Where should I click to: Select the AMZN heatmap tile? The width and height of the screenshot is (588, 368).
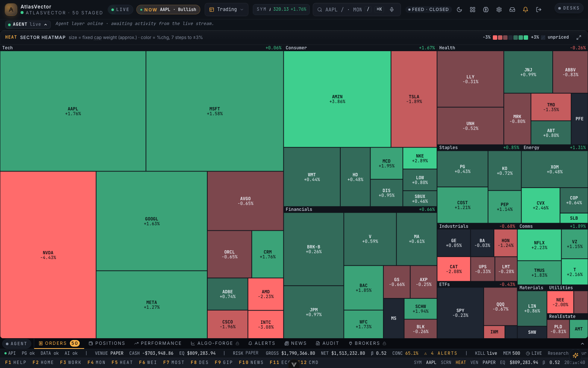[x=337, y=99]
